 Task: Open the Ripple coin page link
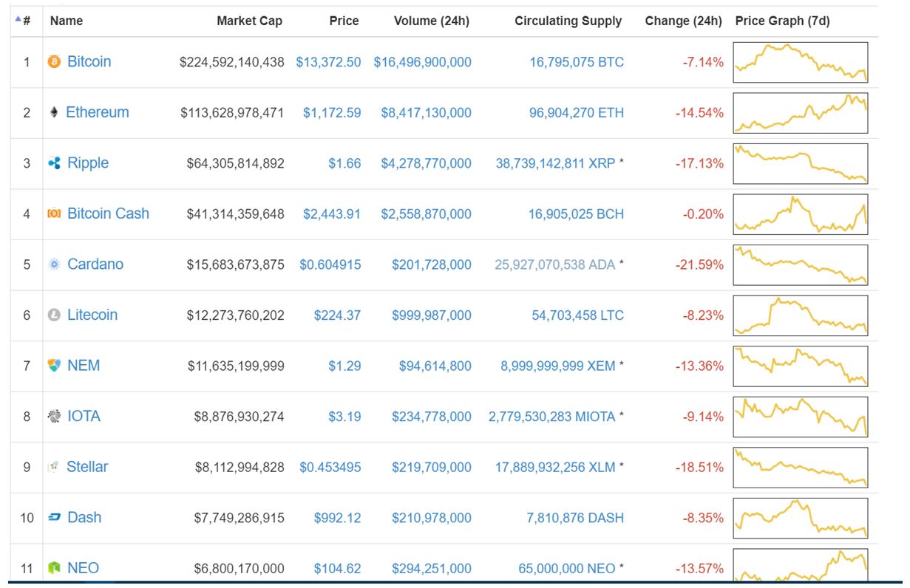tap(87, 163)
